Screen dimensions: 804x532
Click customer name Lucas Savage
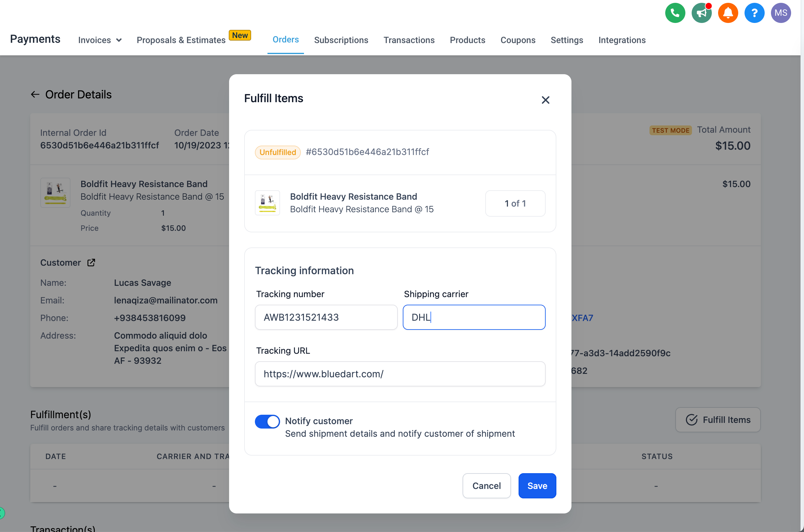click(142, 283)
